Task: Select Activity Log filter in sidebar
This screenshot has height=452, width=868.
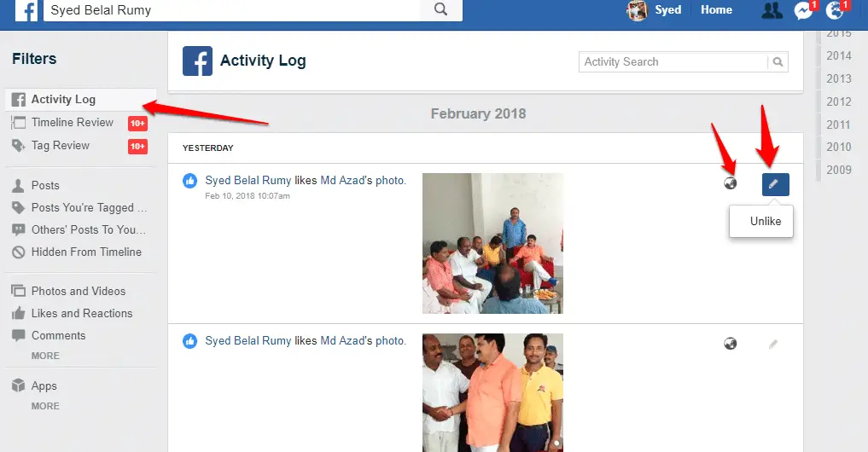Action: [x=81, y=100]
